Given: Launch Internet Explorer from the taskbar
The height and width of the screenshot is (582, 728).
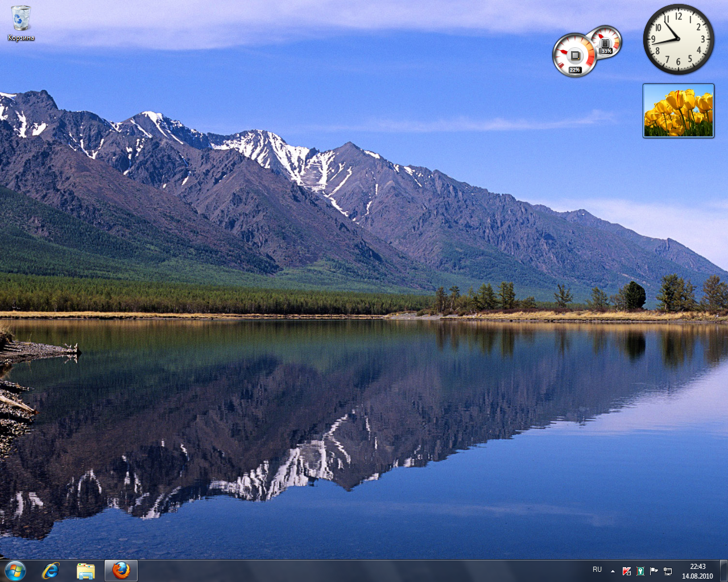Looking at the screenshot, I should click(x=51, y=571).
